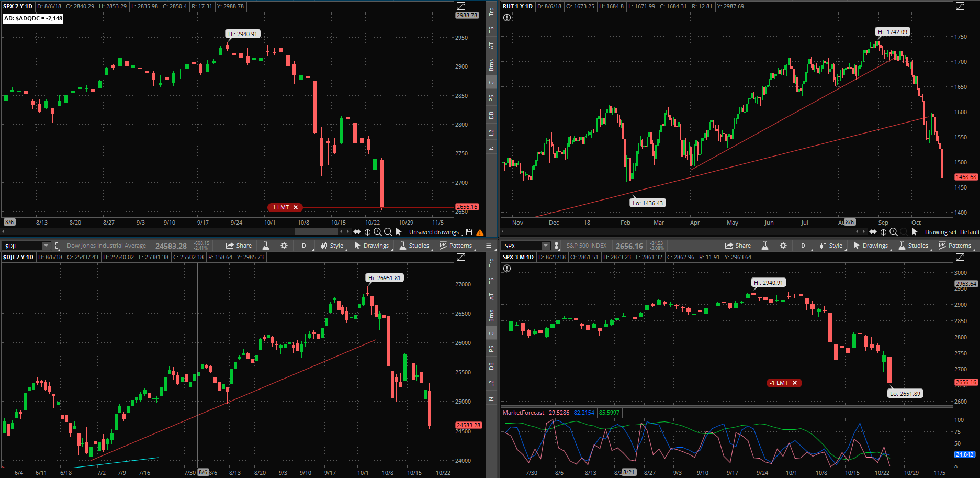This screenshot has height=478, width=980.
Task: Click the MarketForecast study label
Action: click(x=523, y=413)
